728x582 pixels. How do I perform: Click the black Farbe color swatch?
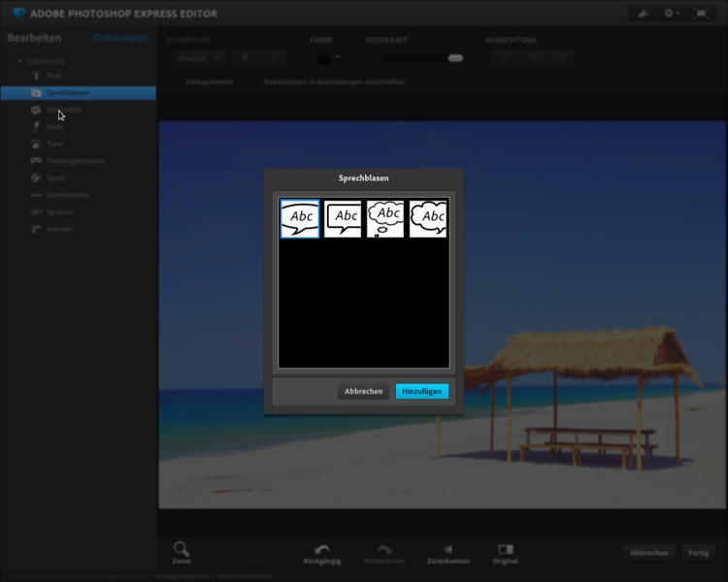(x=323, y=59)
